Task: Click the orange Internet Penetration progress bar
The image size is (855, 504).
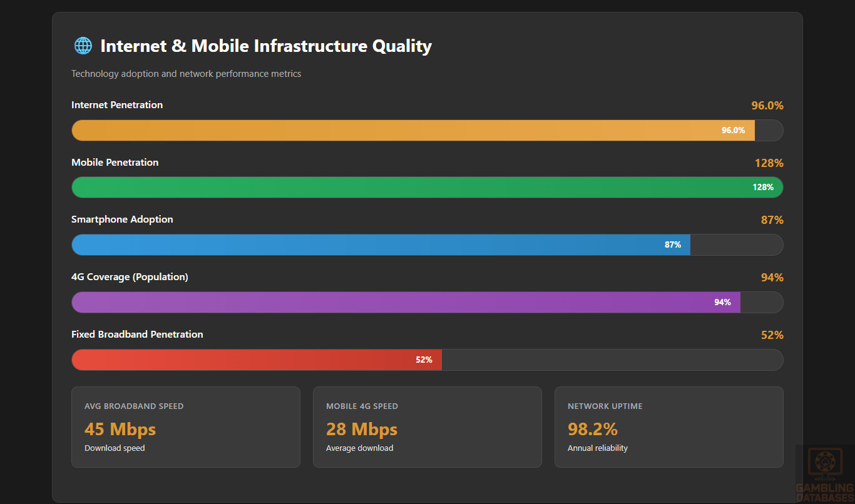Action: [x=413, y=130]
